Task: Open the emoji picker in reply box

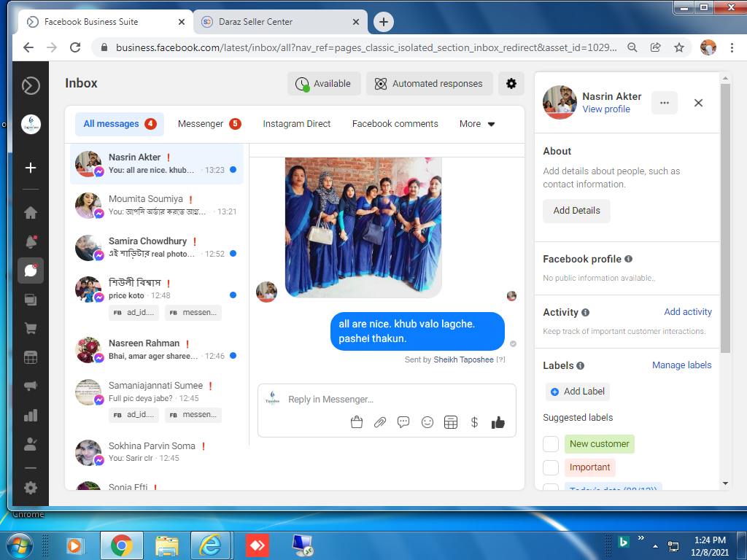Action: tap(427, 422)
